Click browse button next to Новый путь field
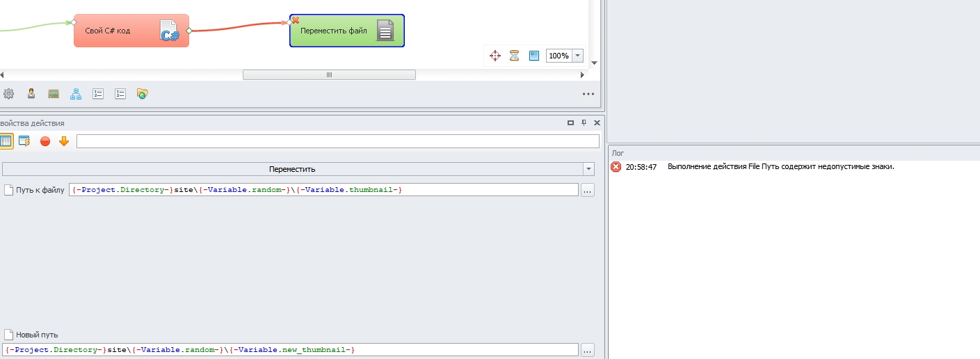Image resolution: width=980 pixels, height=359 pixels. pyautogui.click(x=588, y=350)
